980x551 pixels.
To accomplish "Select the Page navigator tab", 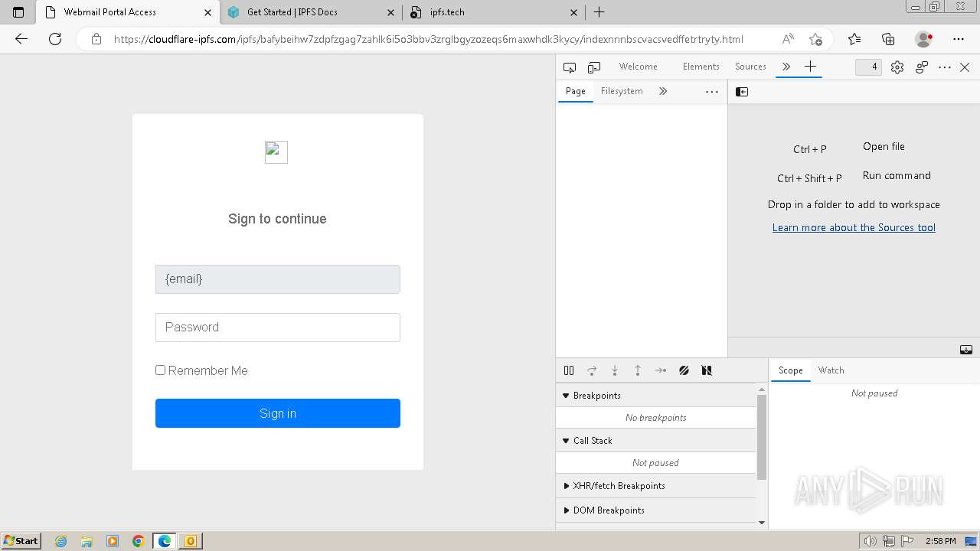I will point(575,91).
